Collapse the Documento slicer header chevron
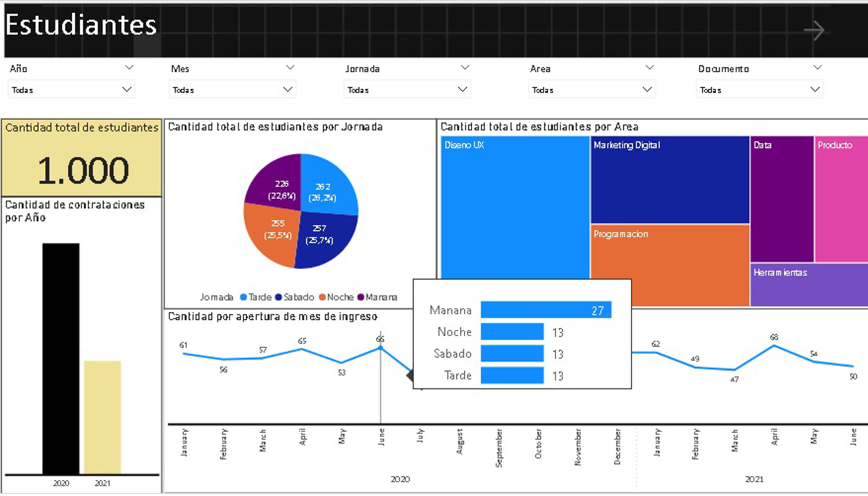The height and width of the screenshot is (496, 868). 817,67
